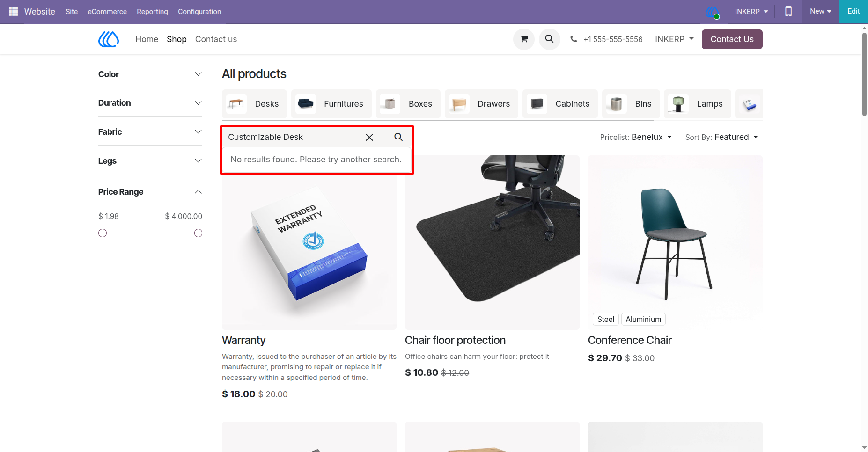
Task: Open the eCommerce menu
Action: tap(107, 12)
